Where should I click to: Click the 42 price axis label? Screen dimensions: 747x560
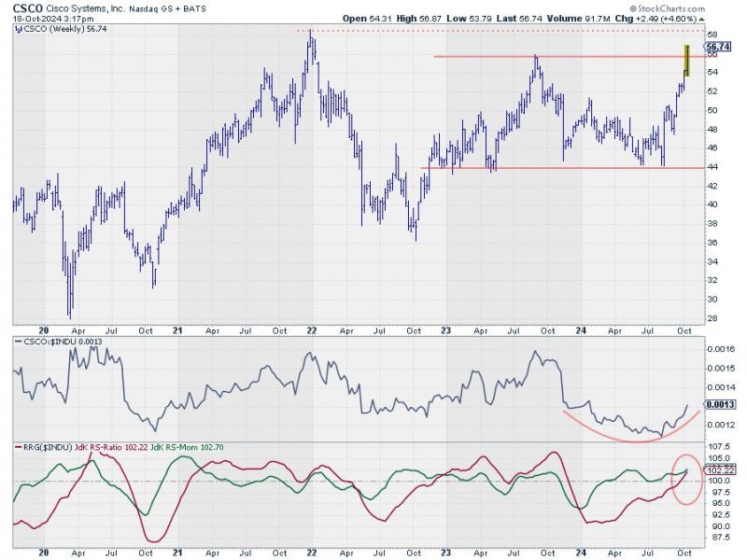pyautogui.click(x=712, y=186)
